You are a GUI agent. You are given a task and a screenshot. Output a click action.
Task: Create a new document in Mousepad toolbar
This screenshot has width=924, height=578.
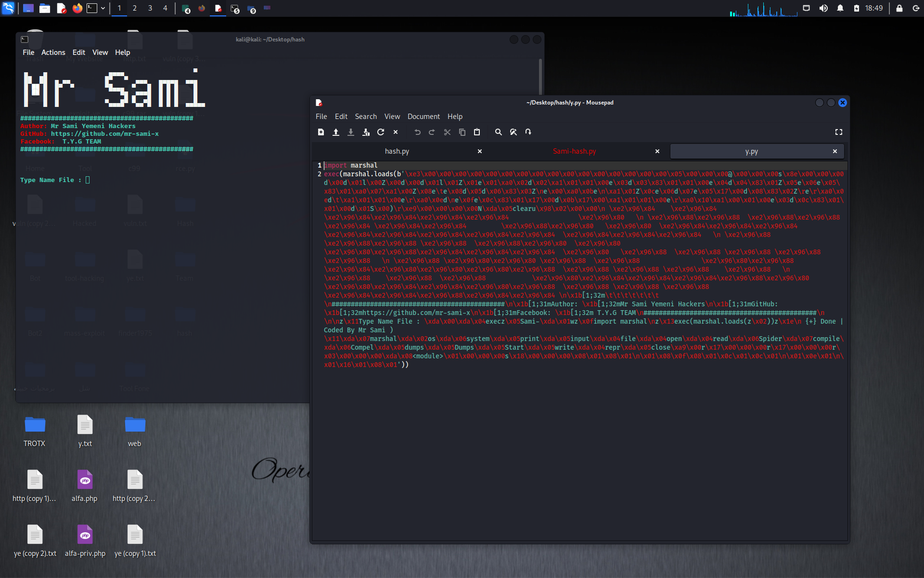[x=321, y=132]
